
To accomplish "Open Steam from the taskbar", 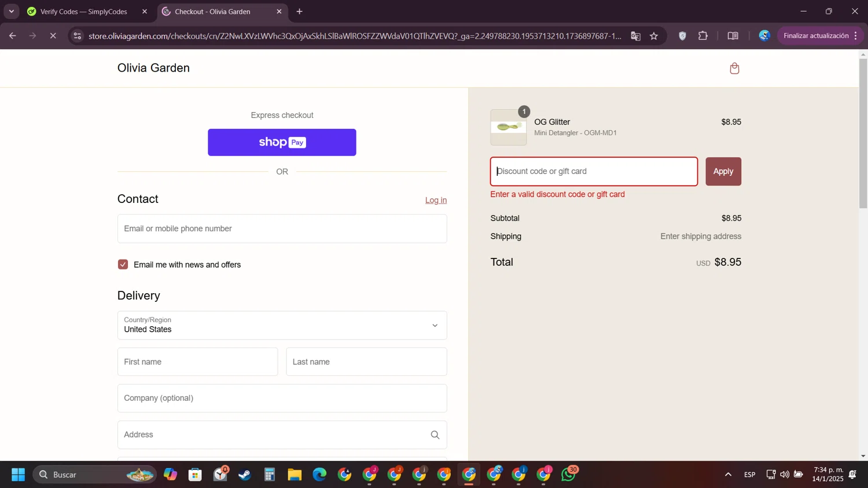I will 245,475.
